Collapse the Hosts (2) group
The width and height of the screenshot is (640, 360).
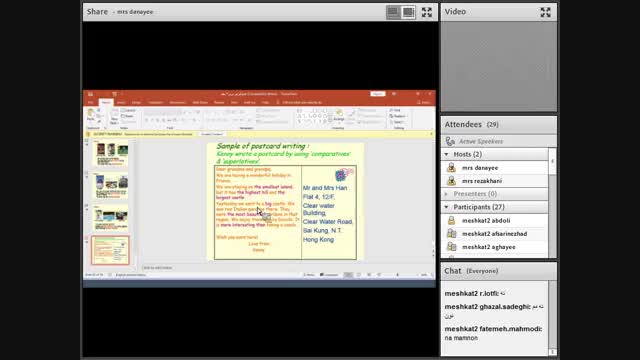447,154
